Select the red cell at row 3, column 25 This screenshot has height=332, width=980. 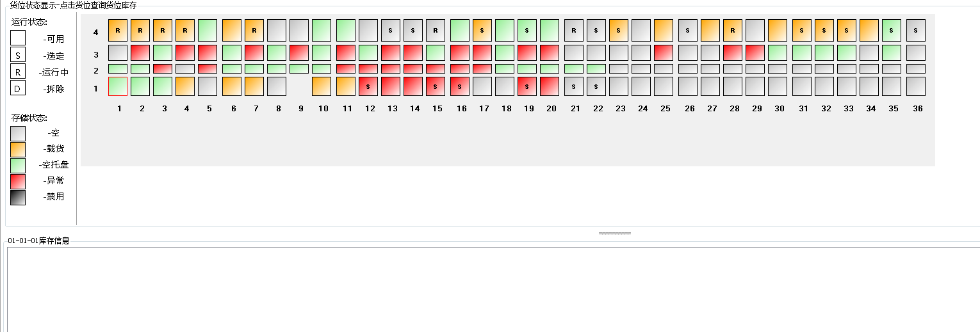pos(664,52)
